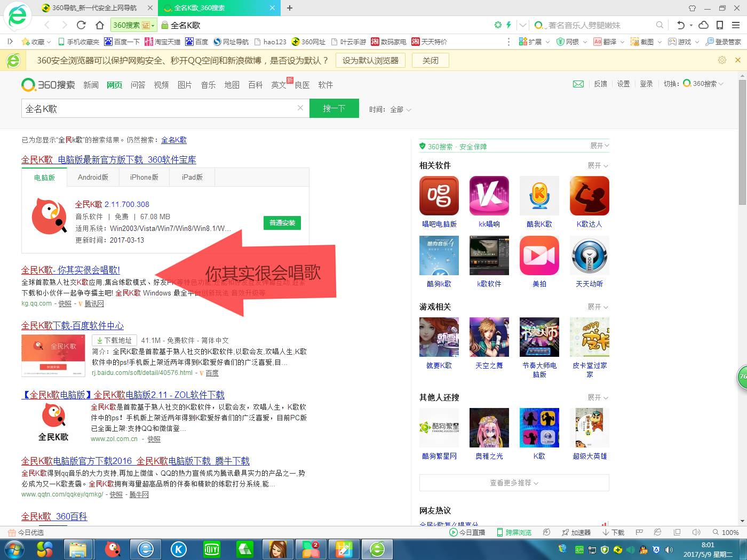This screenshot has width=747, height=560.
Task: Open the 收藏 favorites star icon
Action: tap(26, 42)
